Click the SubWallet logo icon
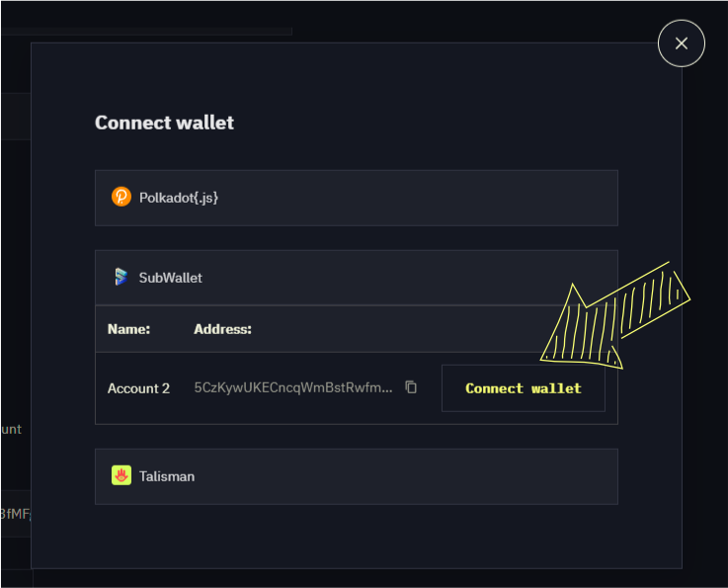 coord(121,277)
